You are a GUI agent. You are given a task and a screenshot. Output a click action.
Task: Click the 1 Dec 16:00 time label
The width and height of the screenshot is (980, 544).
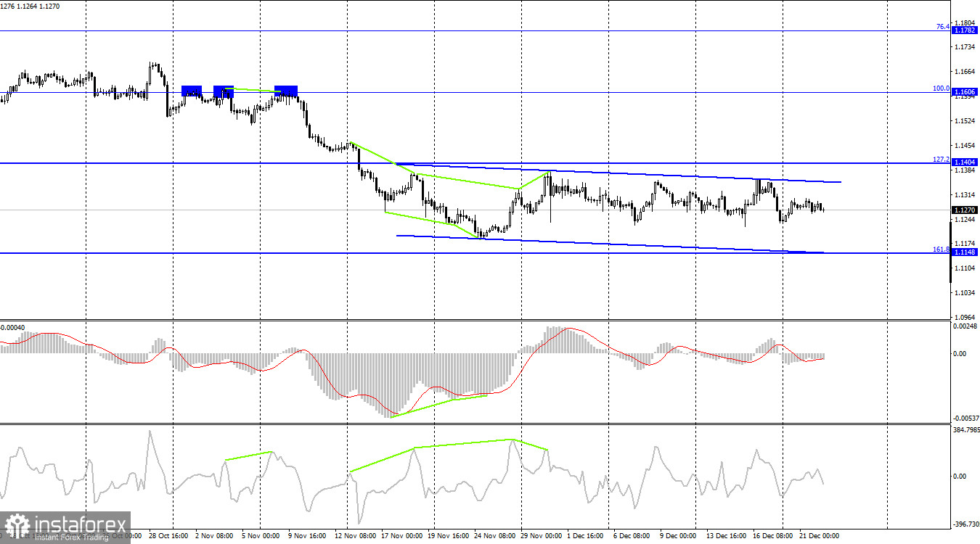point(584,536)
